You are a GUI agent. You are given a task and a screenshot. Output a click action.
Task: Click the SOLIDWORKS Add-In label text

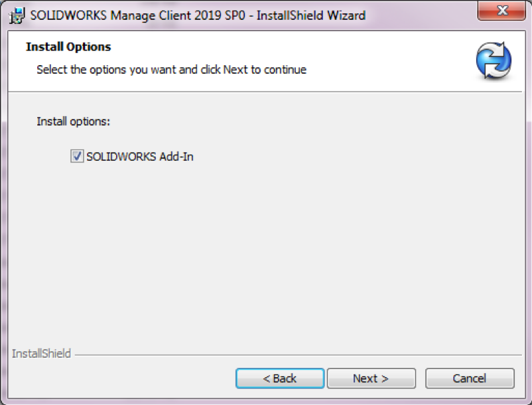[140, 157]
